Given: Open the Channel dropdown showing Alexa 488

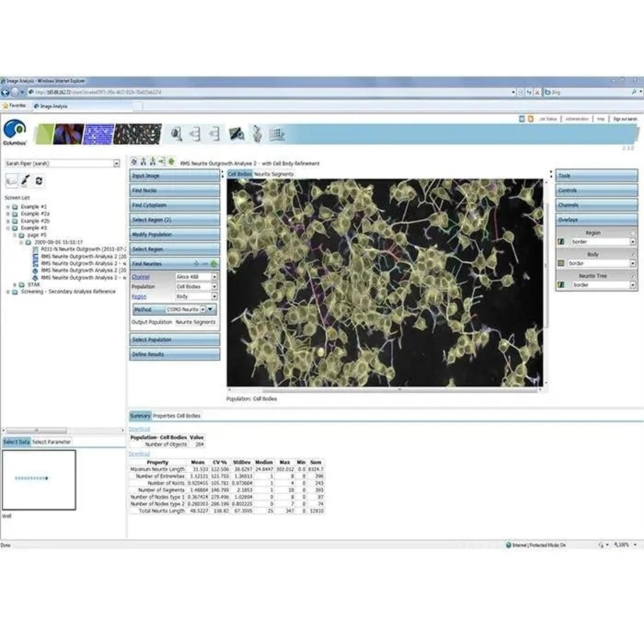Looking at the screenshot, I should [214, 277].
